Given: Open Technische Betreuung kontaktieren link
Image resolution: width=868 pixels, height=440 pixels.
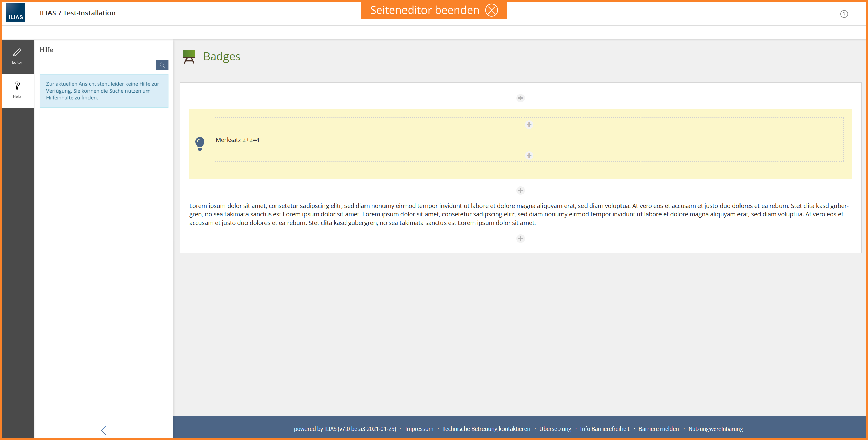Looking at the screenshot, I should point(486,429).
